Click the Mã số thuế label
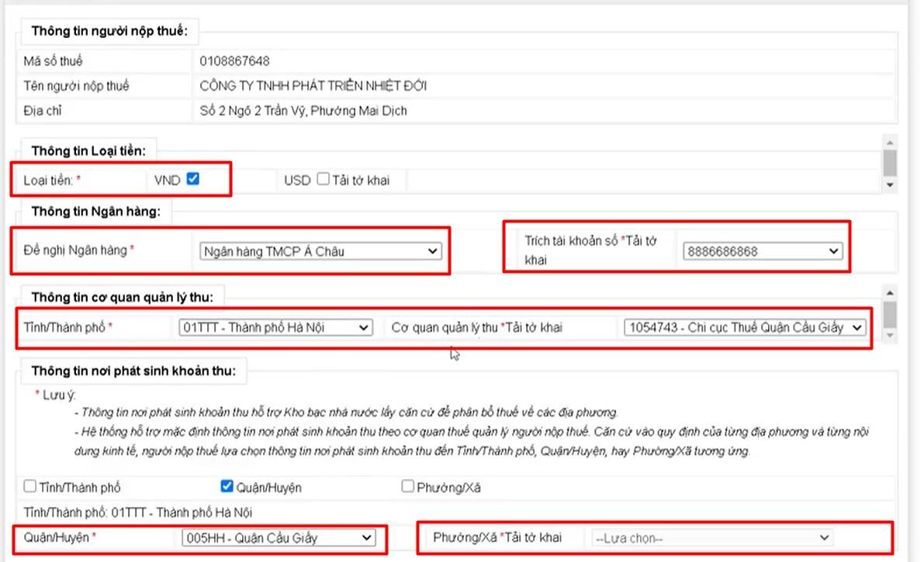 53,61
